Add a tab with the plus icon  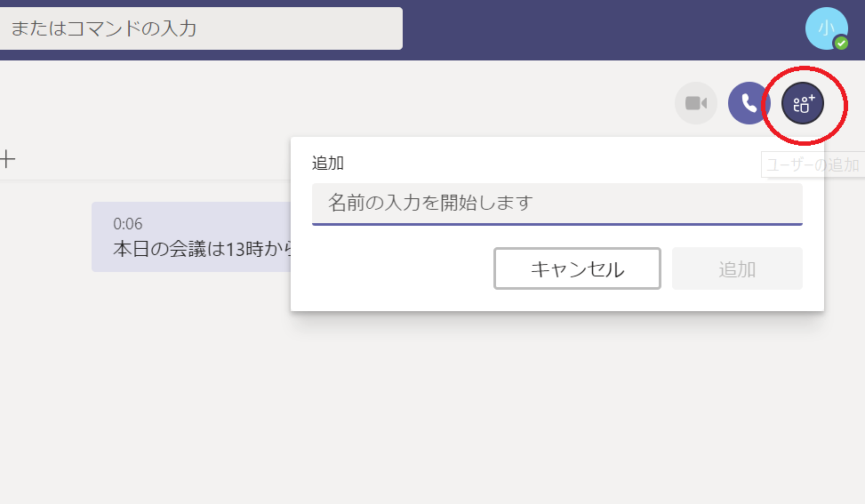7,159
